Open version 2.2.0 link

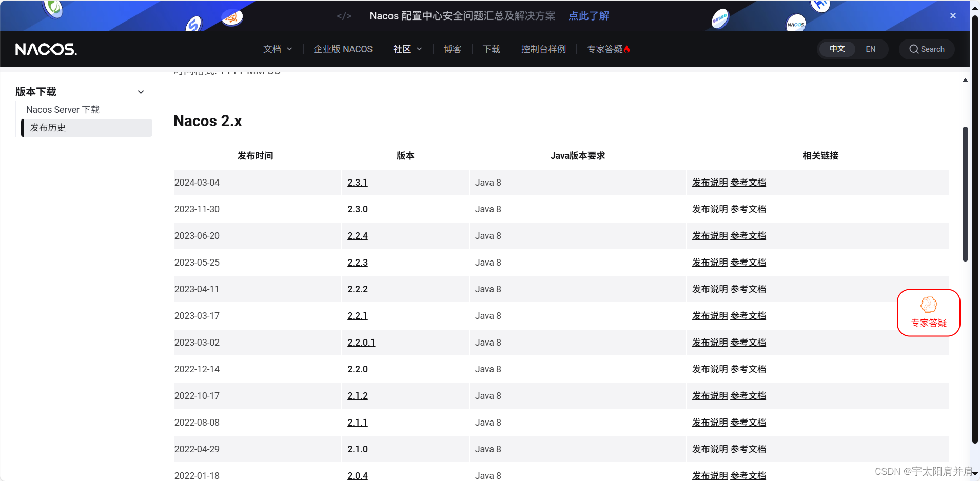coord(357,369)
